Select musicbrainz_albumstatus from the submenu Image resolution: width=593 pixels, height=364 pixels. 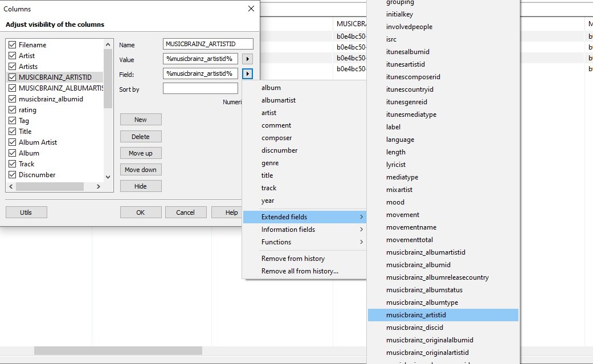[443, 290]
